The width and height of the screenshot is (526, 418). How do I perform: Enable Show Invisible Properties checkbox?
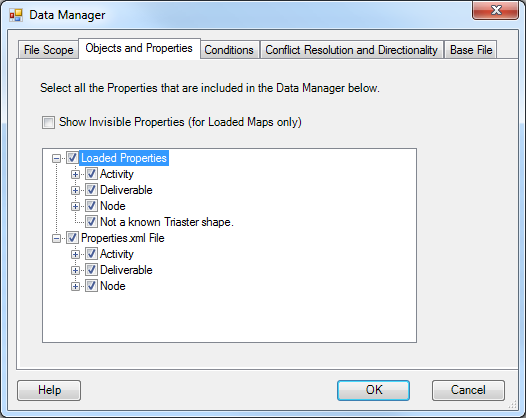pyautogui.click(x=48, y=122)
